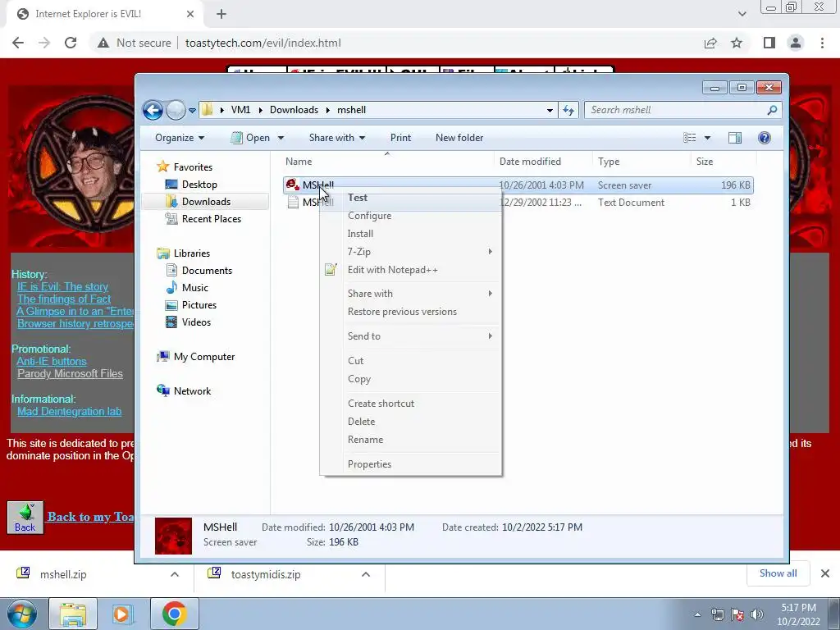The height and width of the screenshot is (630, 840).
Task: Choose Restore previous versions
Action: (410, 312)
